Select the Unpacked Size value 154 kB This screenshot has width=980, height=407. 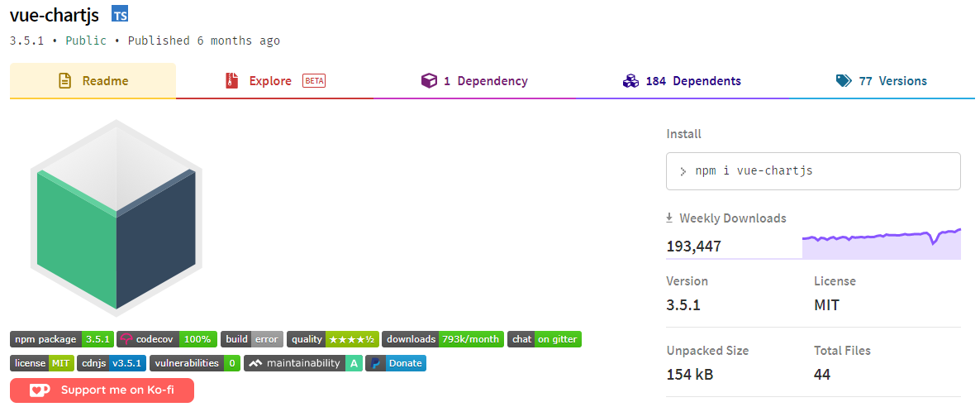pyautogui.click(x=690, y=375)
